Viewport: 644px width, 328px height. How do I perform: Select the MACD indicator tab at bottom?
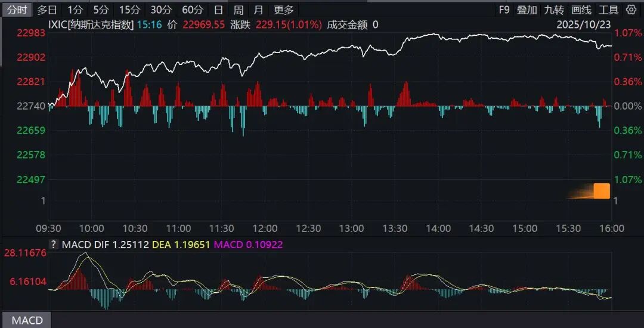(x=27, y=320)
